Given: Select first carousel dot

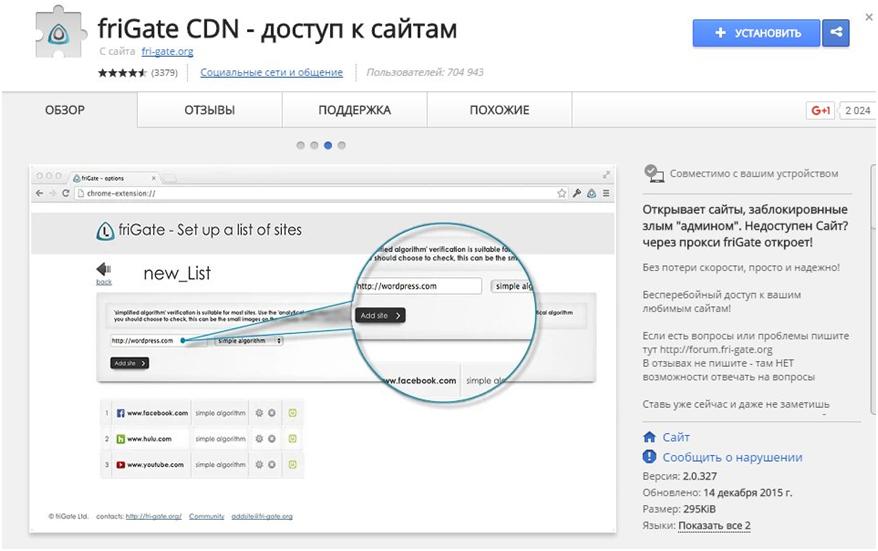Looking at the screenshot, I should [x=301, y=146].
